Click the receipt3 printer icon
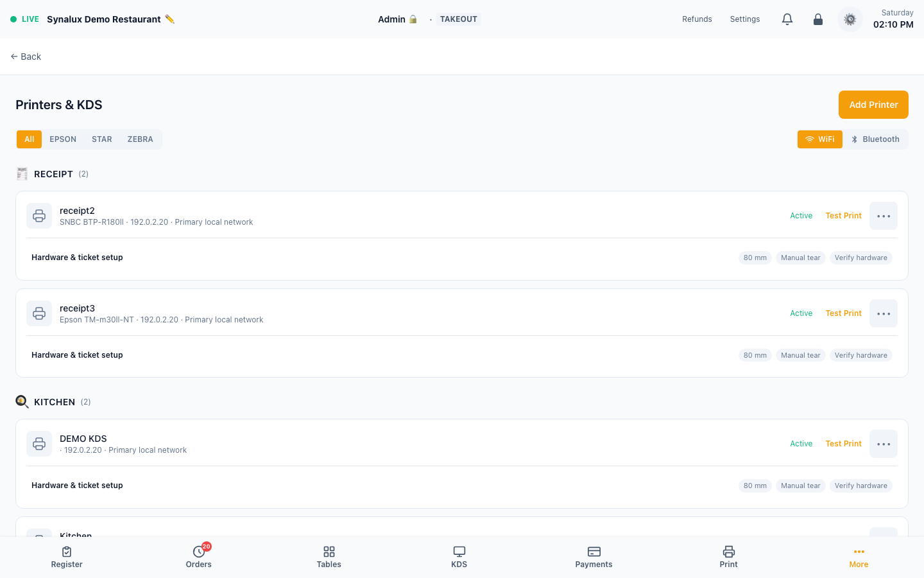This screenshot has width=924, height=578. coord(39,313)
